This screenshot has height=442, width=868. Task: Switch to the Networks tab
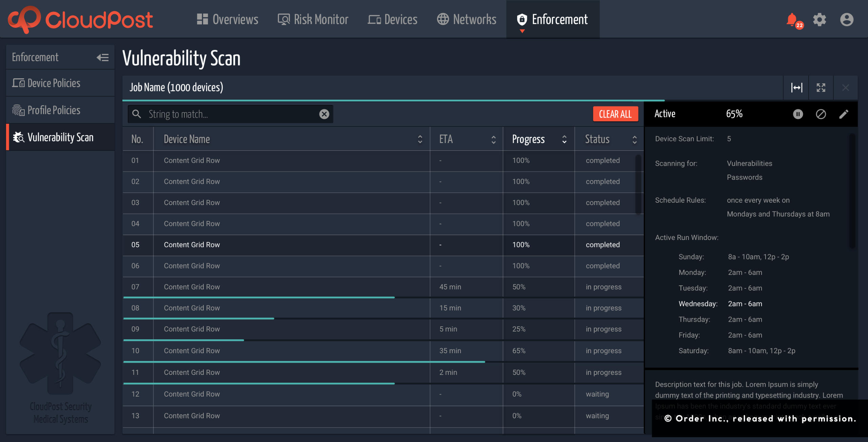click(467, 19)
